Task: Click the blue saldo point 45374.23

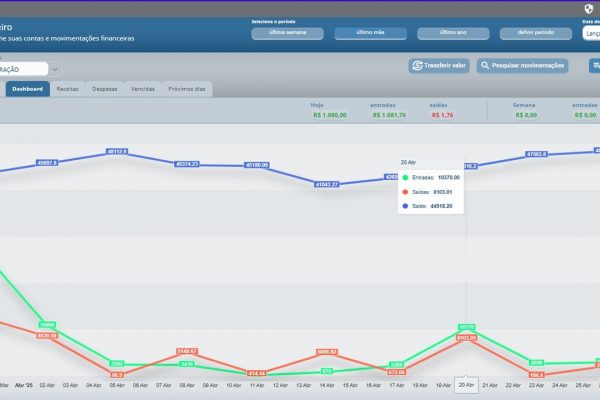Action: point(187,164)
